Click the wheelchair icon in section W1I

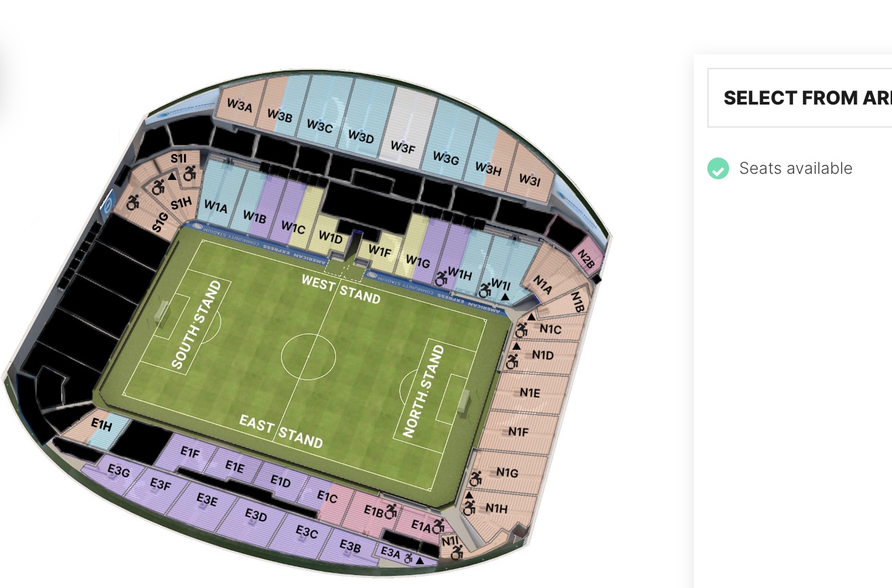pos(485,291)
